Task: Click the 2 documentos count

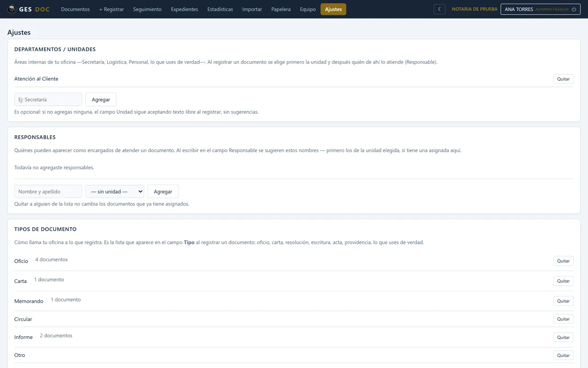Action: pos(56,335)
